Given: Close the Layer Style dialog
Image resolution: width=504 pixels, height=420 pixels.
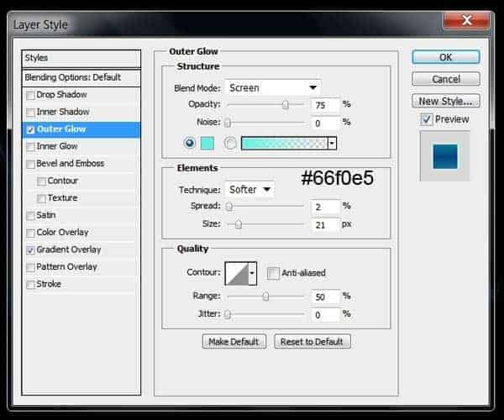Looking at the screenshot, I should (x=467, y=20).
